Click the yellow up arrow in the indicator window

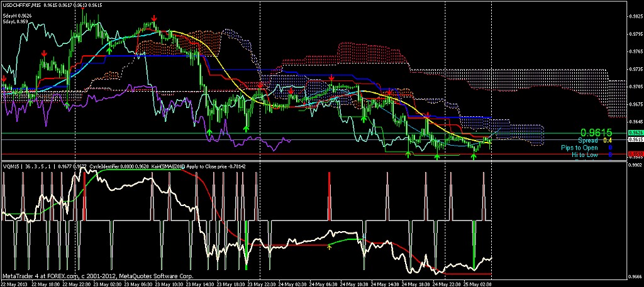329,247
